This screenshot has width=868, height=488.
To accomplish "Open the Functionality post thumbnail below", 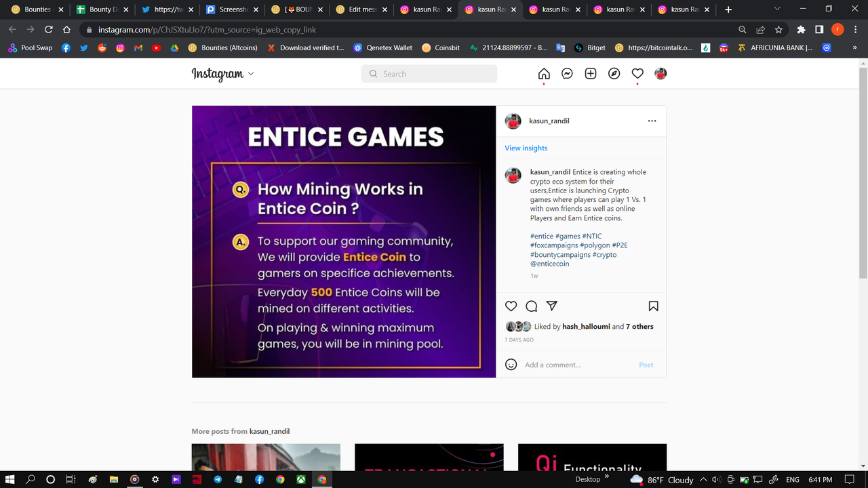I will [592, 457].
